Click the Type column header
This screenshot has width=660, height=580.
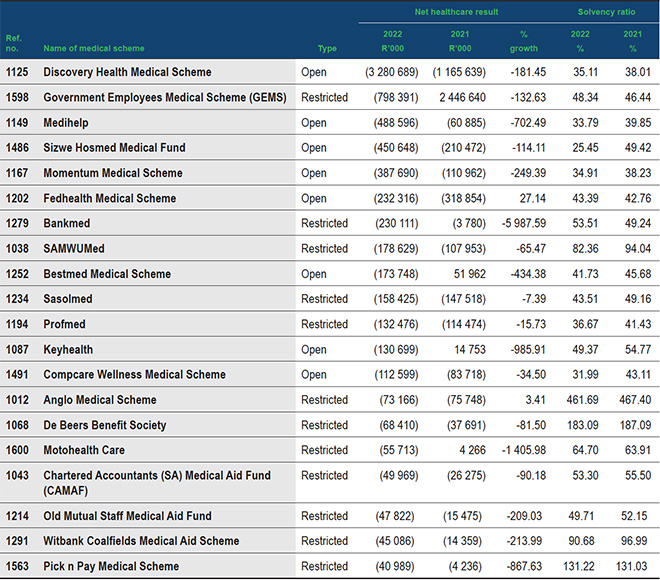tap(327, 48)
